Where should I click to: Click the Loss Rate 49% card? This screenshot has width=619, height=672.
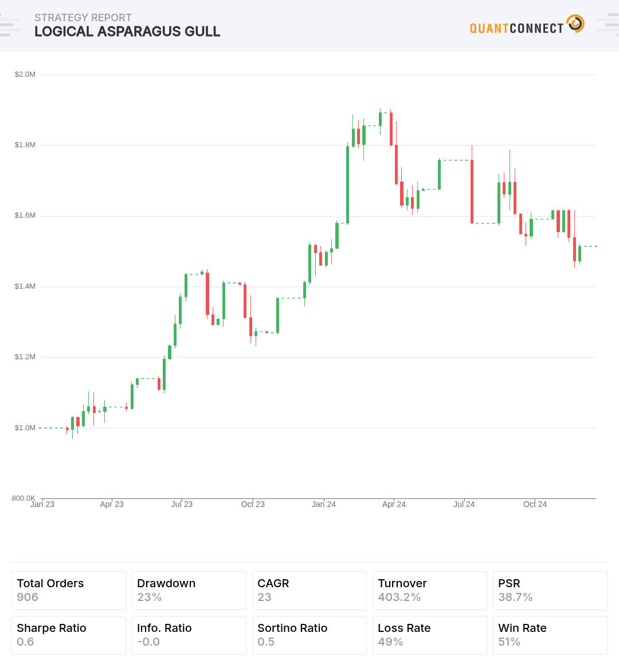[430, 635]
